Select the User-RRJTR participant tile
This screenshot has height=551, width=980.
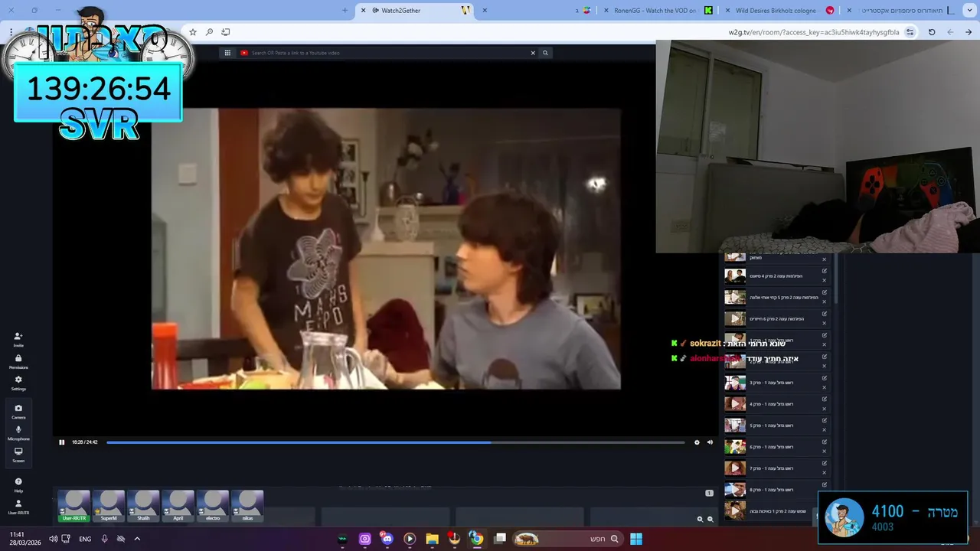coord(74,506)
